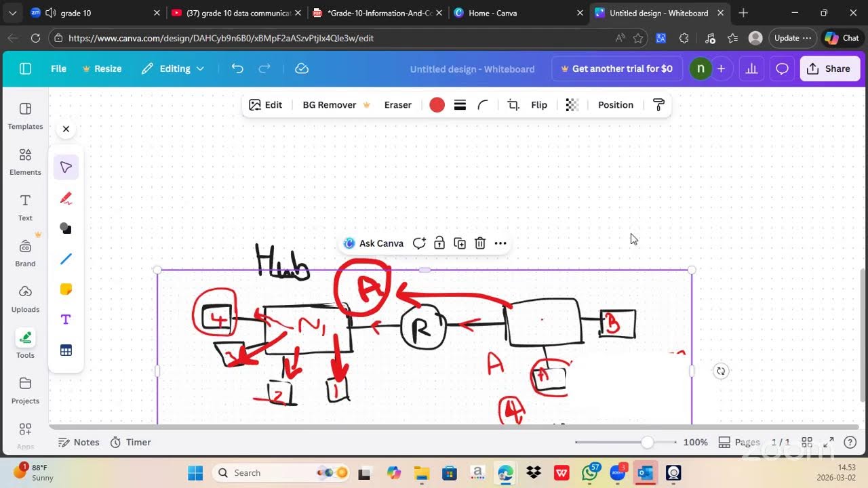
Task: Open the red color swatch
Action: click(x=437, y=105)
